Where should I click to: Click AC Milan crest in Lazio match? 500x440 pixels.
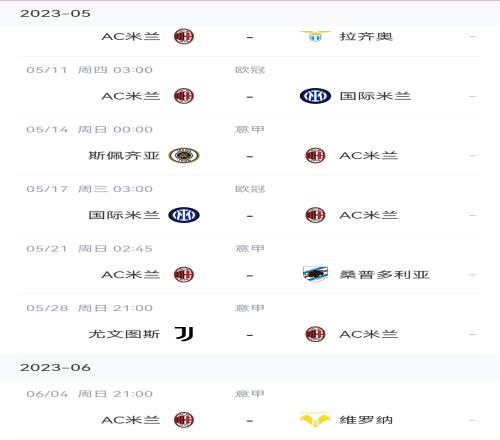pos(184,36)
